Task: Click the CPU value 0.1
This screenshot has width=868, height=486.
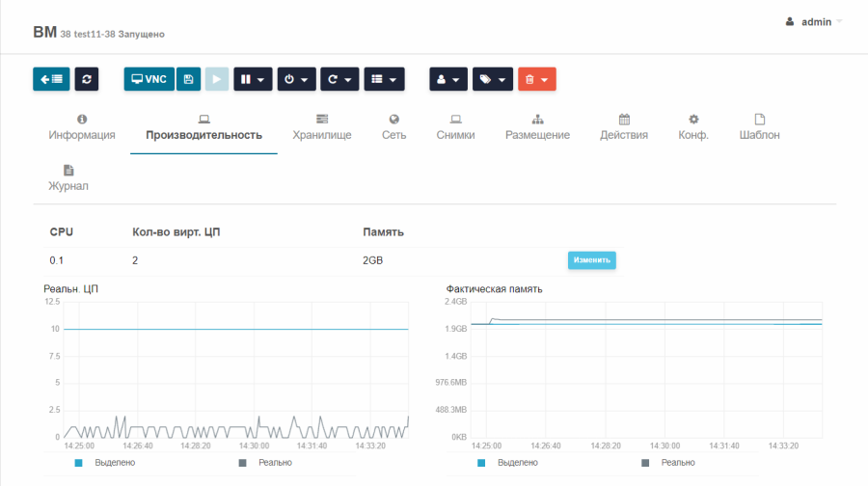Action: click(57, 260)
